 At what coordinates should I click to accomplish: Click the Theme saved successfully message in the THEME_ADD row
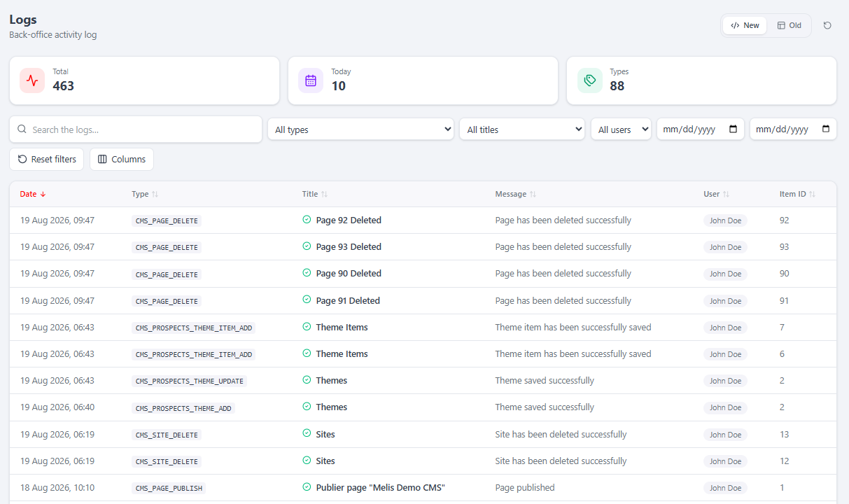click(x=545, y=407)
